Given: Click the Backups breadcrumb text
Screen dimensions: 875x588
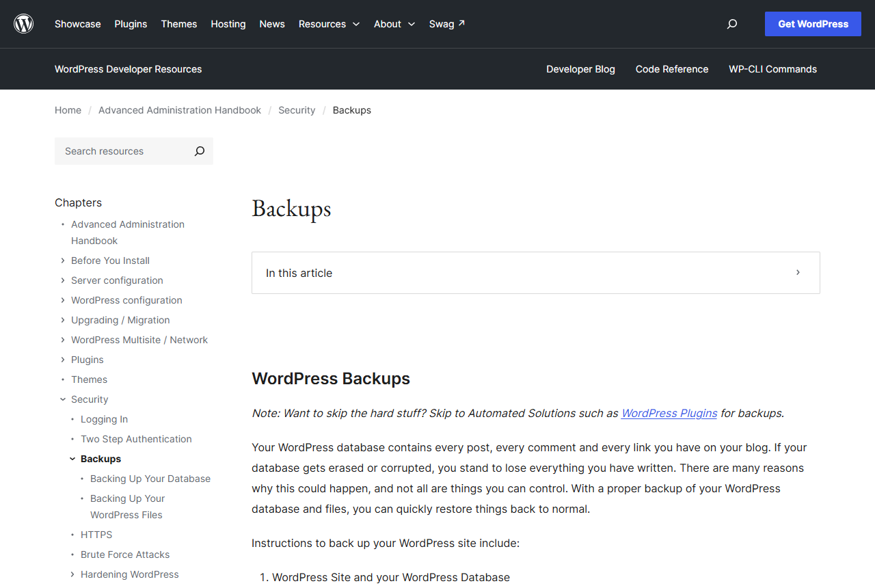Looking at the screenshot, I should click(352, 110).
